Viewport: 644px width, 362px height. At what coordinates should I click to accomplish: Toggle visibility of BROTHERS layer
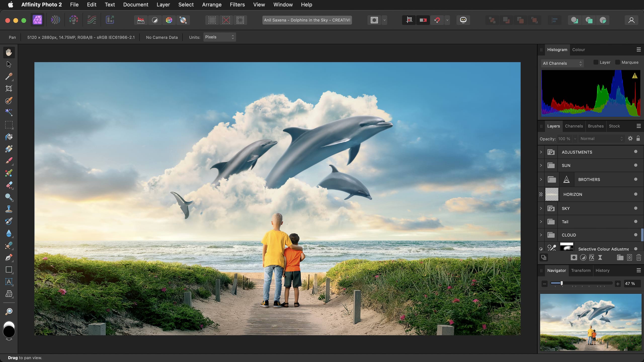coord(636,179)
